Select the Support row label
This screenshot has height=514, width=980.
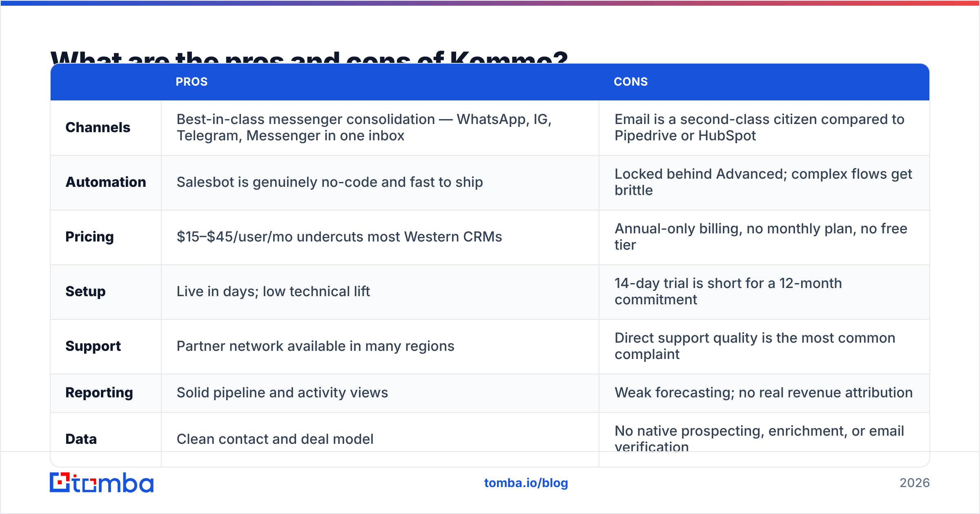pyautogui.click(x=93, y=346)
